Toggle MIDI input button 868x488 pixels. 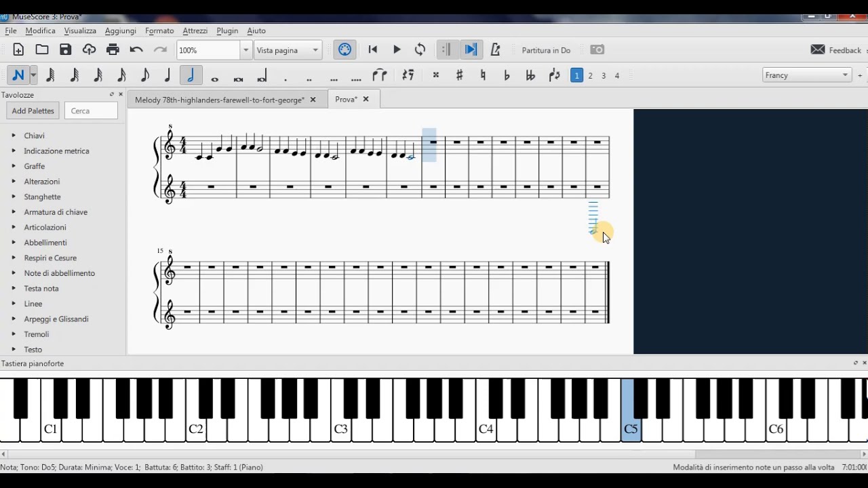point(344,49)
